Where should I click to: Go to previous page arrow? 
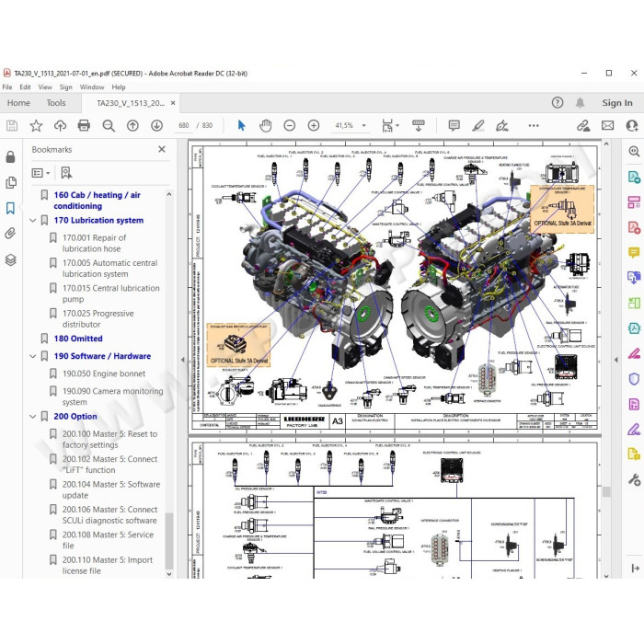coord(132,125)
